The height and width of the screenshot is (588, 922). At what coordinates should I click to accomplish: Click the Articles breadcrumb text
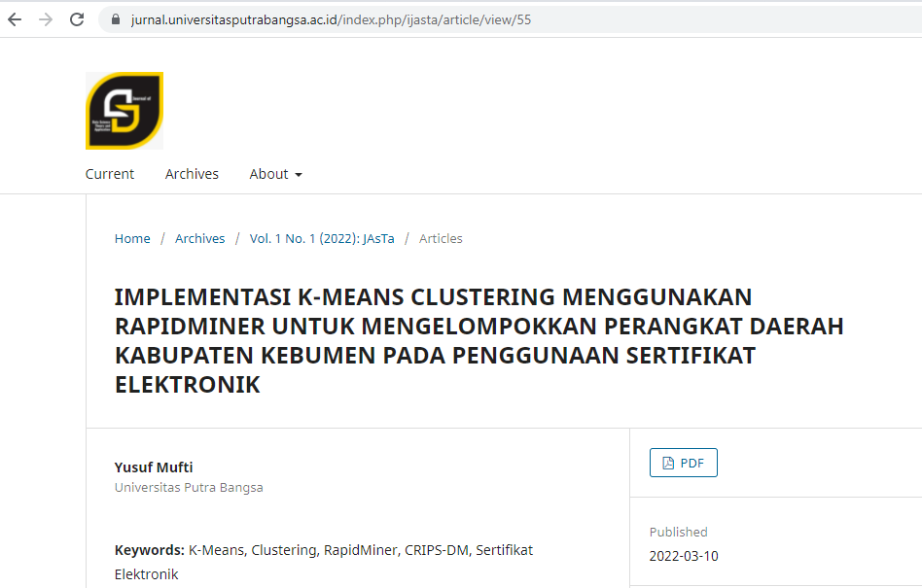pos(441,238)
